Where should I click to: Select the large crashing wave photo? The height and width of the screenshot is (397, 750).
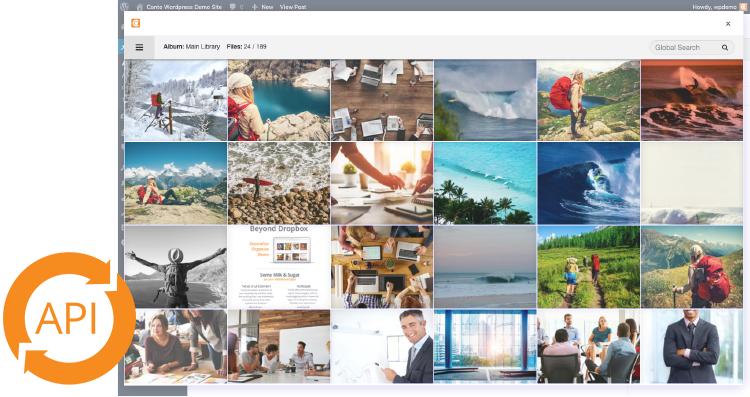tap(485, 100)
